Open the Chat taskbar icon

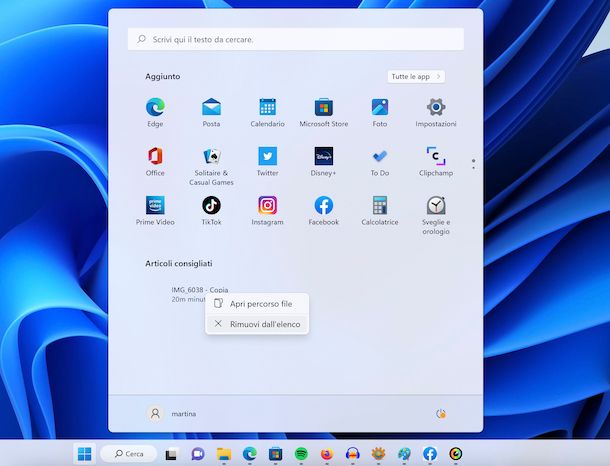click(198, 454)
